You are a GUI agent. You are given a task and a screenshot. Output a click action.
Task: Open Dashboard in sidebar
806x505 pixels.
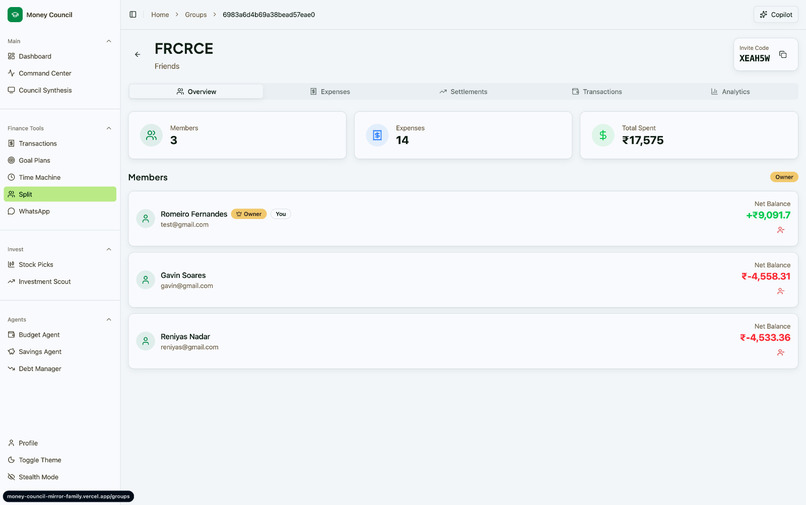click(60, 56)
